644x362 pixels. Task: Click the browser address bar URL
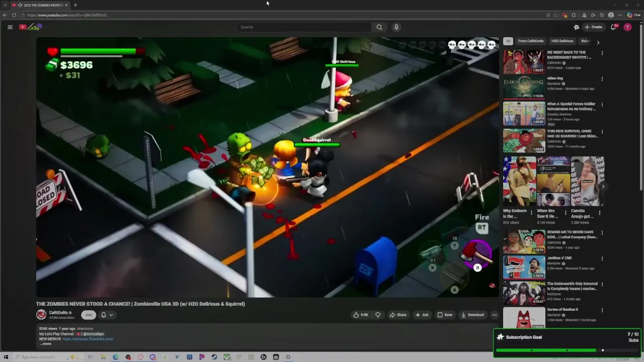[67, 15]
